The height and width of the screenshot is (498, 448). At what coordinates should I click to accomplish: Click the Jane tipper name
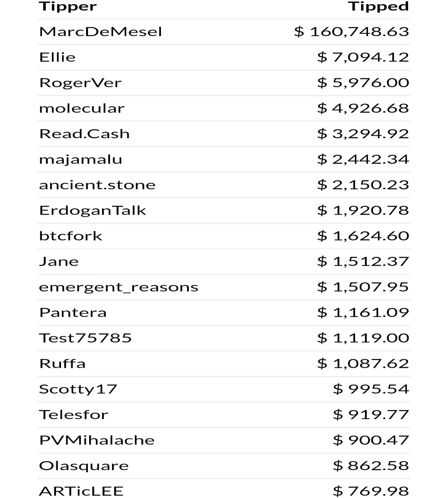pyautogui.click(x=58, y=262)
